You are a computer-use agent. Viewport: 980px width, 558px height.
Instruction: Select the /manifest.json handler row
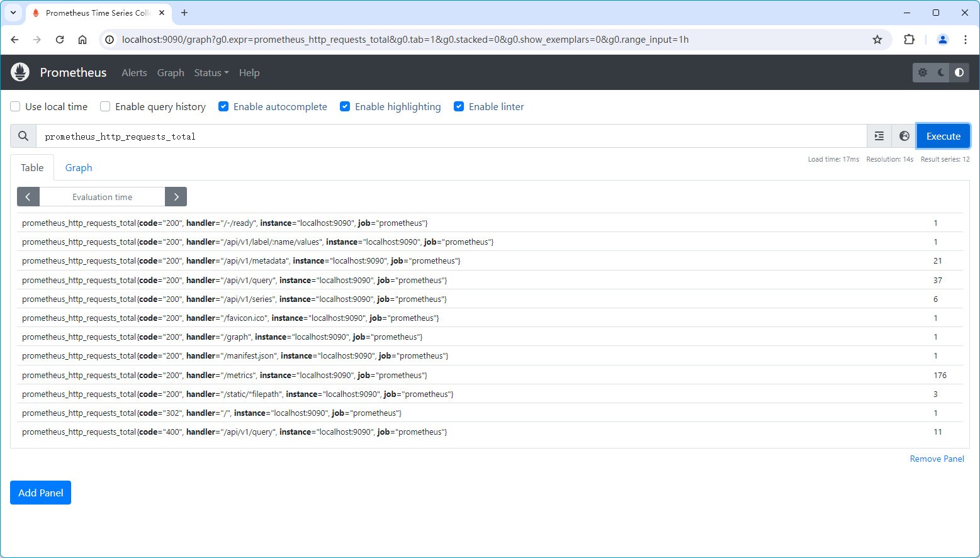point(490,355)
